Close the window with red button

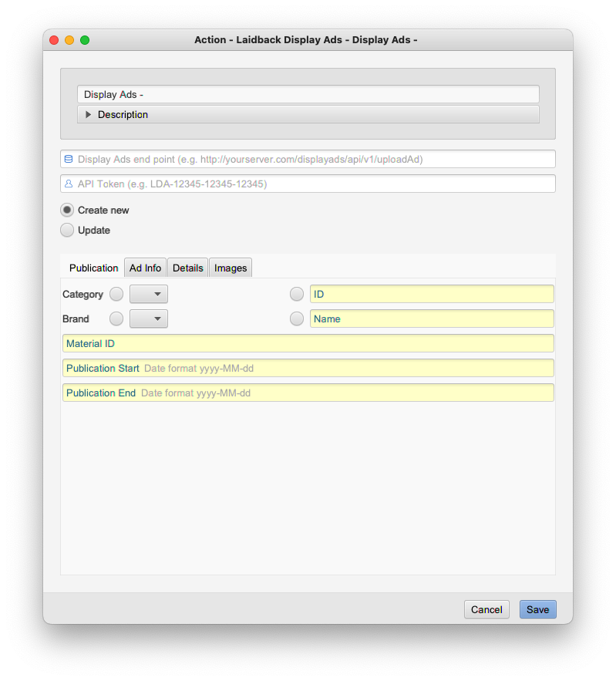[54, 40]
